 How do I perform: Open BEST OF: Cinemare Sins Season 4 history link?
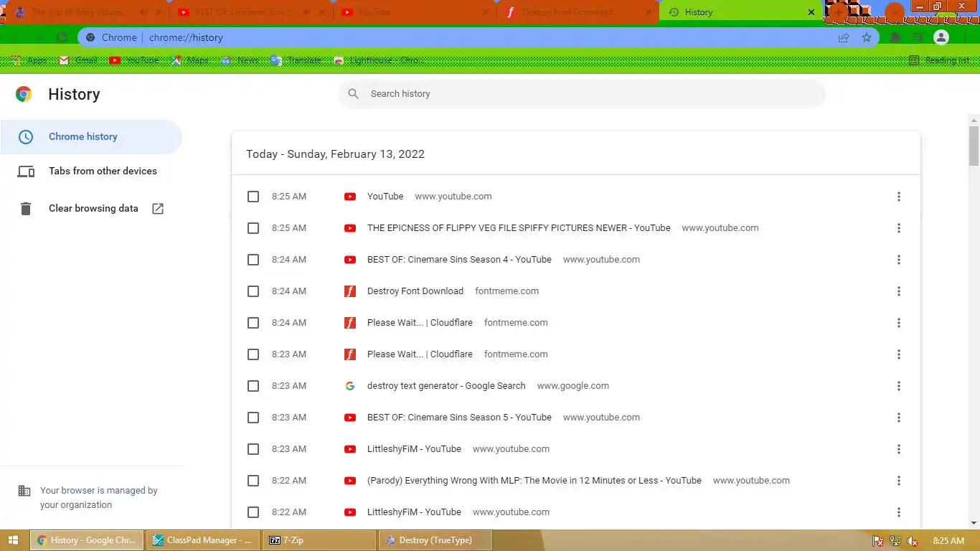pyautogui.click(x=459, y=260)
